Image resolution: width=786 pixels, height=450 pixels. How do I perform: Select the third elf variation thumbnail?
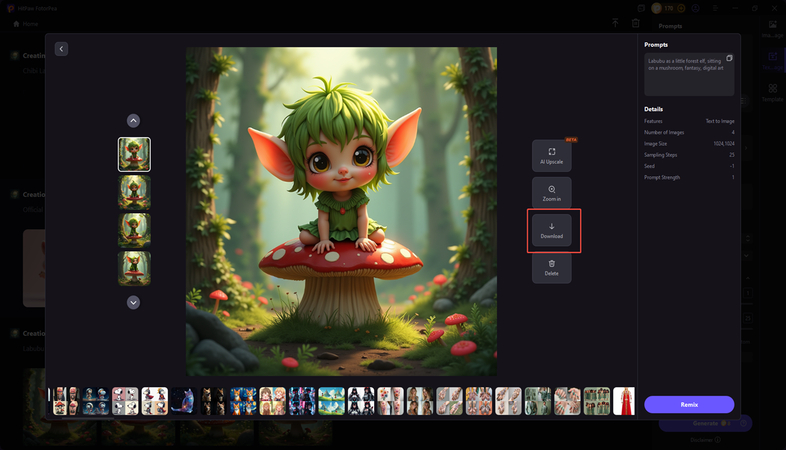[134, 229]
